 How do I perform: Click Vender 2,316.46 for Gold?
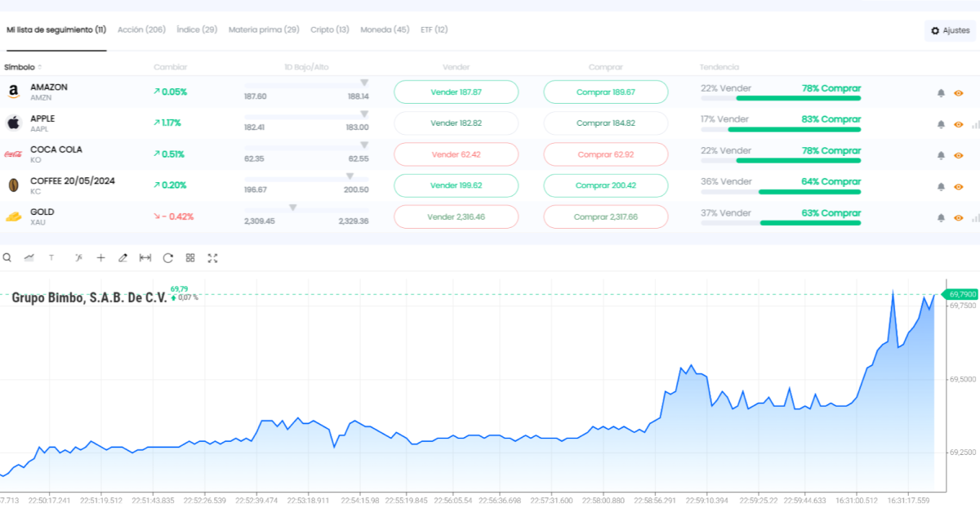point(456,216)
